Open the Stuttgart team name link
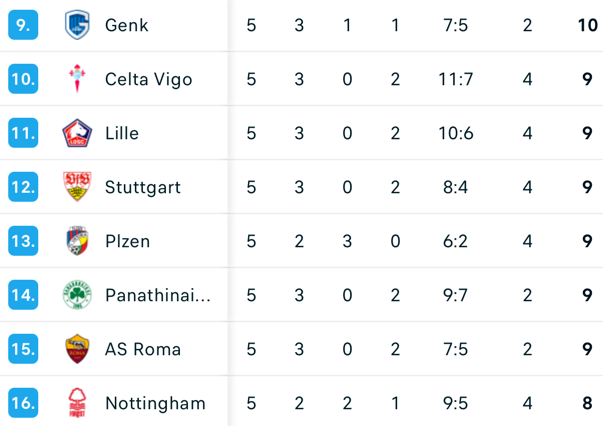 point(143,187)
